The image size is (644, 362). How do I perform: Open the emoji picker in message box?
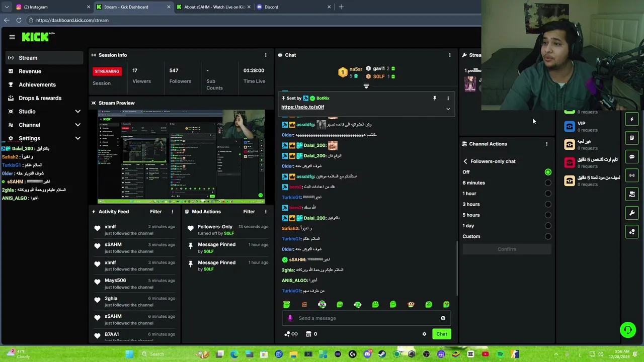click(443, 318)
